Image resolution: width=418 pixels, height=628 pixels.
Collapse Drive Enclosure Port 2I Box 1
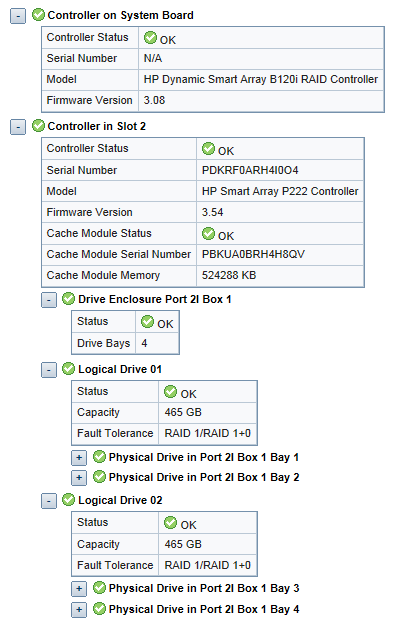click(x=48, y=300)
